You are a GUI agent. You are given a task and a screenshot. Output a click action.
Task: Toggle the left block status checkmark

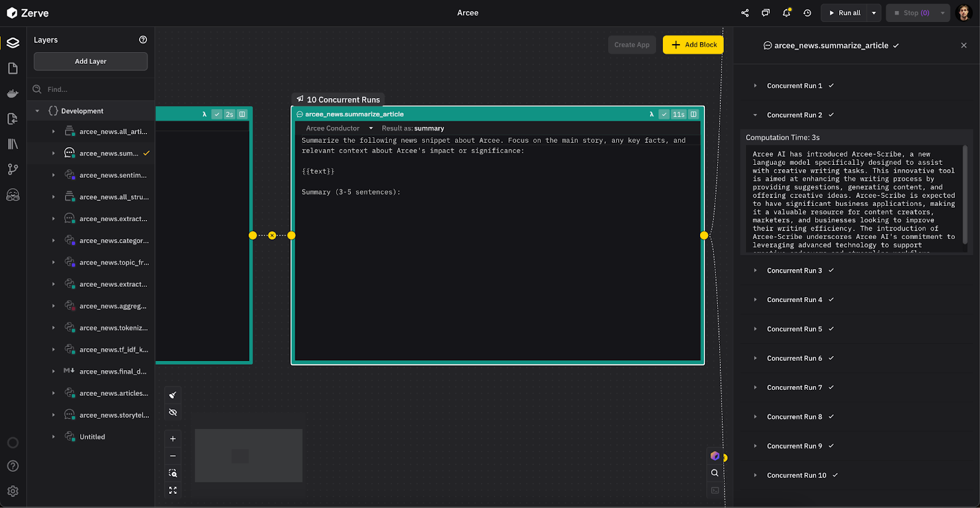click(x=217, y=114)
